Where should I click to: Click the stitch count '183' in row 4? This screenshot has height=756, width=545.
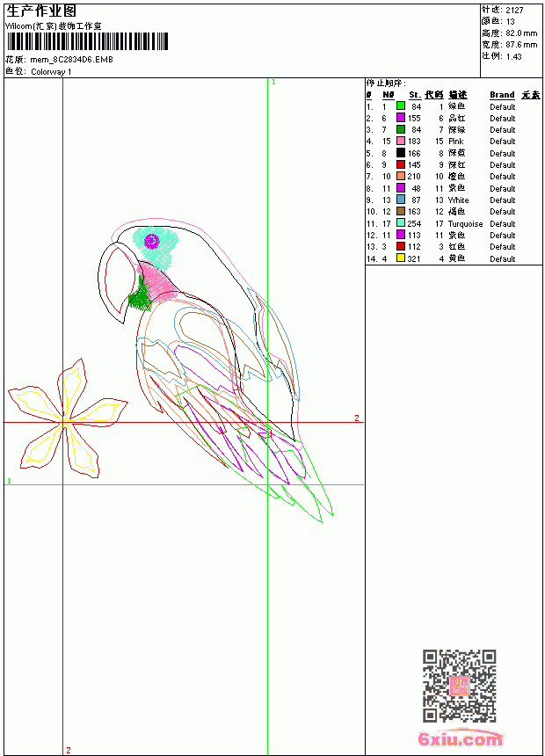pos(414,142)
